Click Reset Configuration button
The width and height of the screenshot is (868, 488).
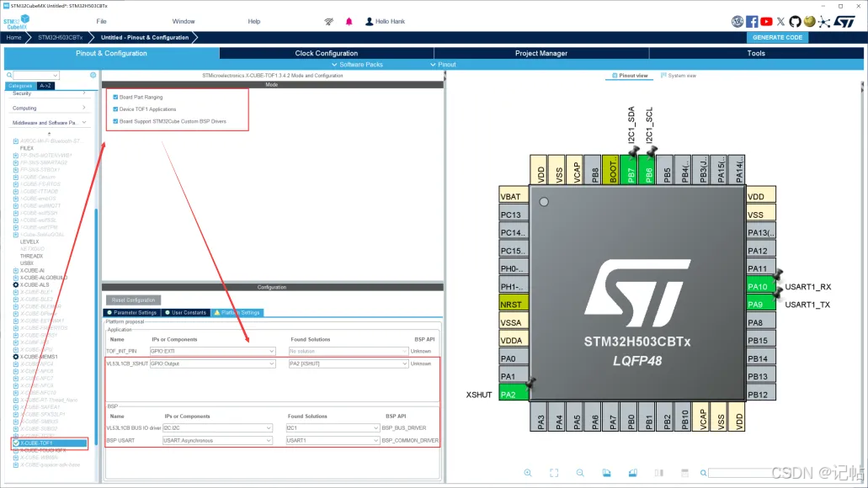[133, 300]
